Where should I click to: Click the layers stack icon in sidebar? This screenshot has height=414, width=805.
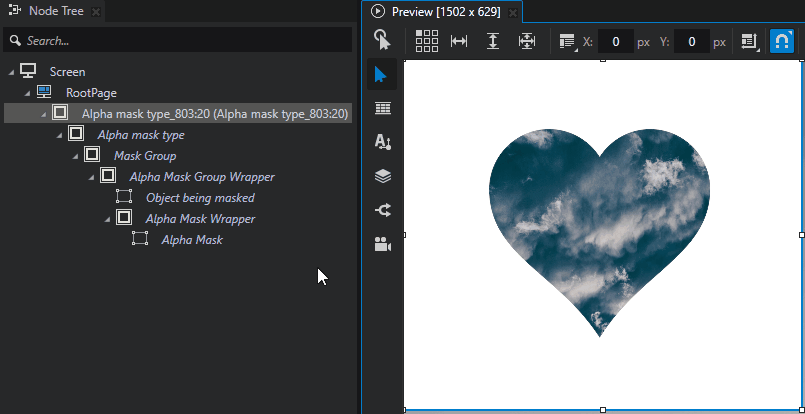pos(382,176)
